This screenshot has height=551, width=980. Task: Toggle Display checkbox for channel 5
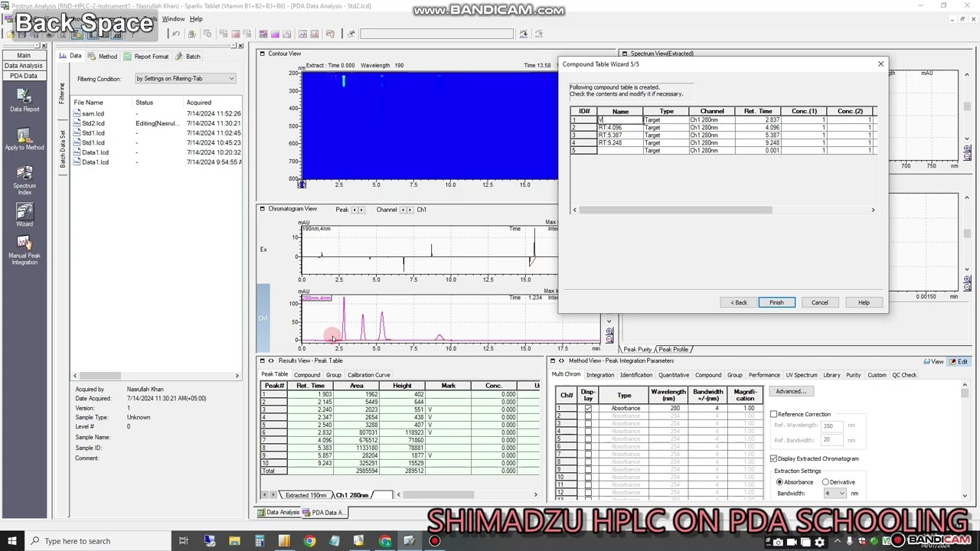coord(588,439)
